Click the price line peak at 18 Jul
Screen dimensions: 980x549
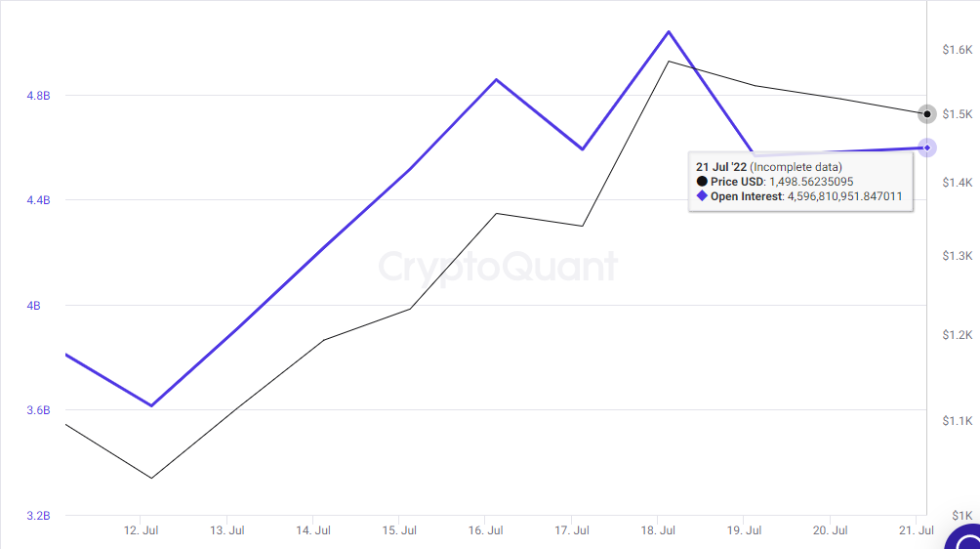pyautogui.click(x=669, y=62)
